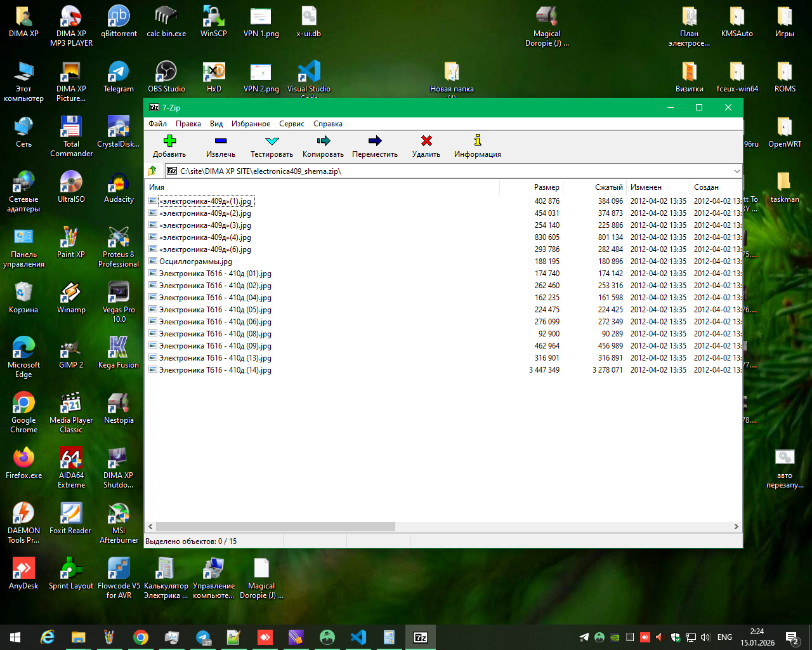Click the Переместить (Move) arrow icon

375,141
